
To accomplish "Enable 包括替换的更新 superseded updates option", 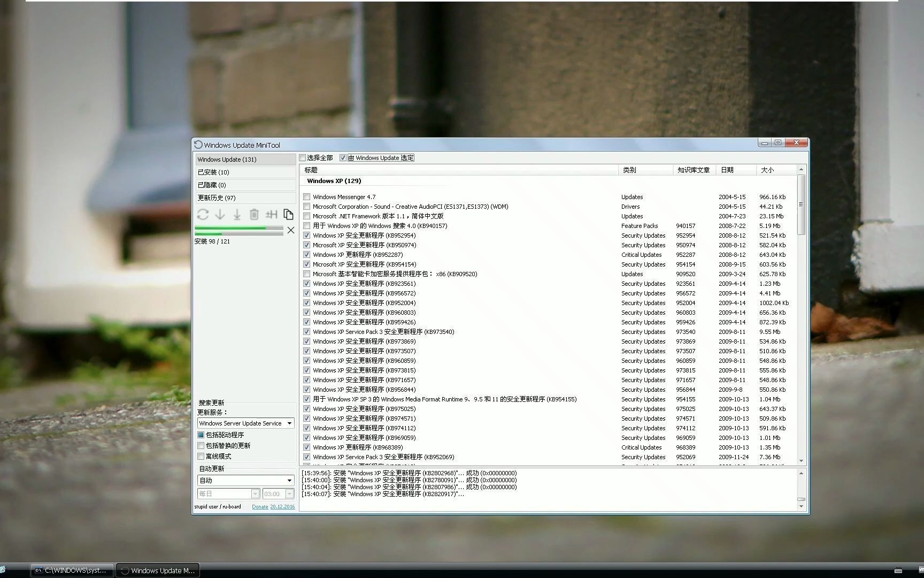I will (x=201, y=446).
